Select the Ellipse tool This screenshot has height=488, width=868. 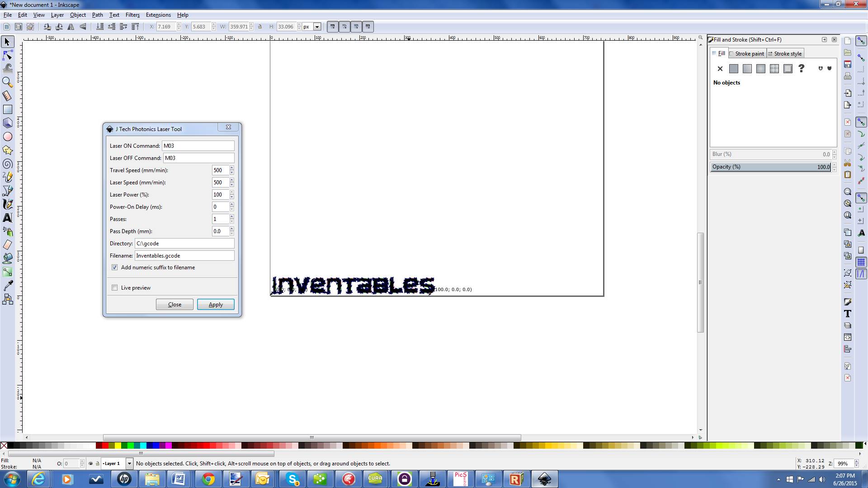[x=8, y=136]
